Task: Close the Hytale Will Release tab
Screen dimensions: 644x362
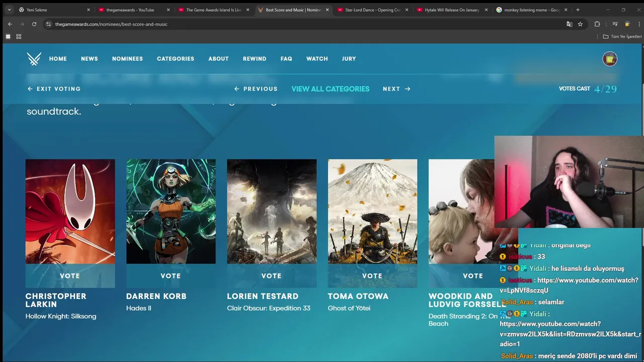Action: 487,10
